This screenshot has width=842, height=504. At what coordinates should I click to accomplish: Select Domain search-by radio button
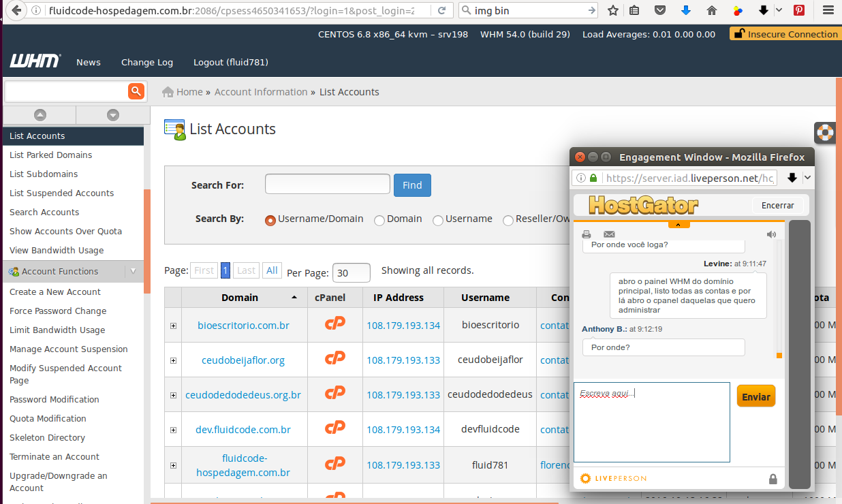tap(379, 220)
